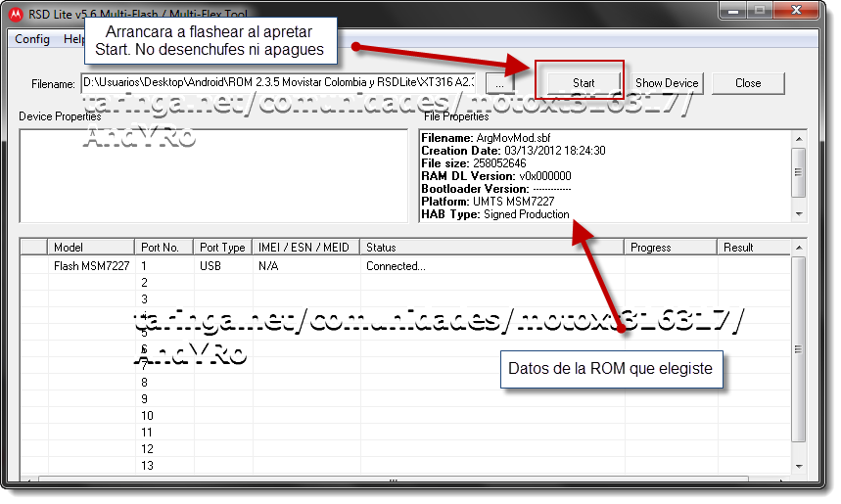The image size is (841, 504).
Task: Open the Config menu
Action: pyautogui.click(x=32, y=39)
